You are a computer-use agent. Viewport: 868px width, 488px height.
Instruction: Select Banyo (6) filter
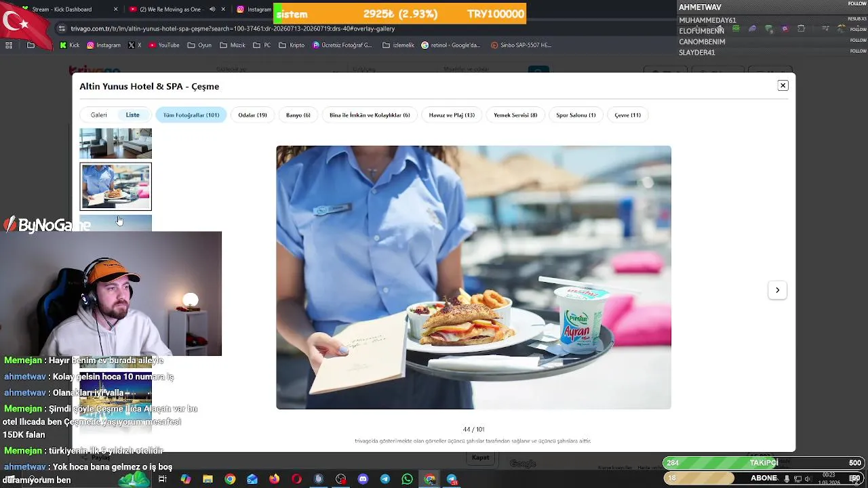pos(298,115)
